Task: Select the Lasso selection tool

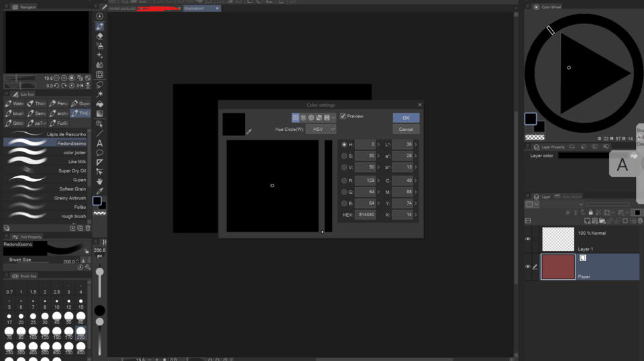Action: pos(100,85)
